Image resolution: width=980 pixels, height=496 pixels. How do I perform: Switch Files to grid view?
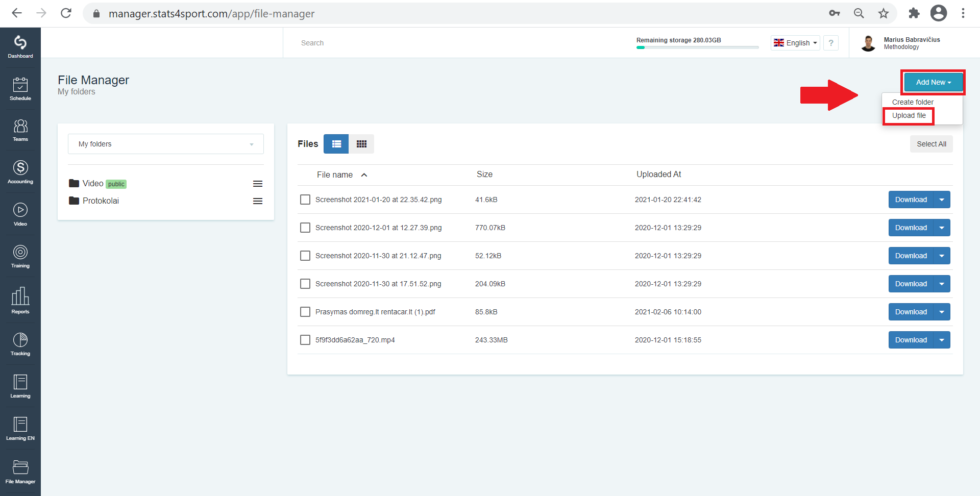(361, 144)
